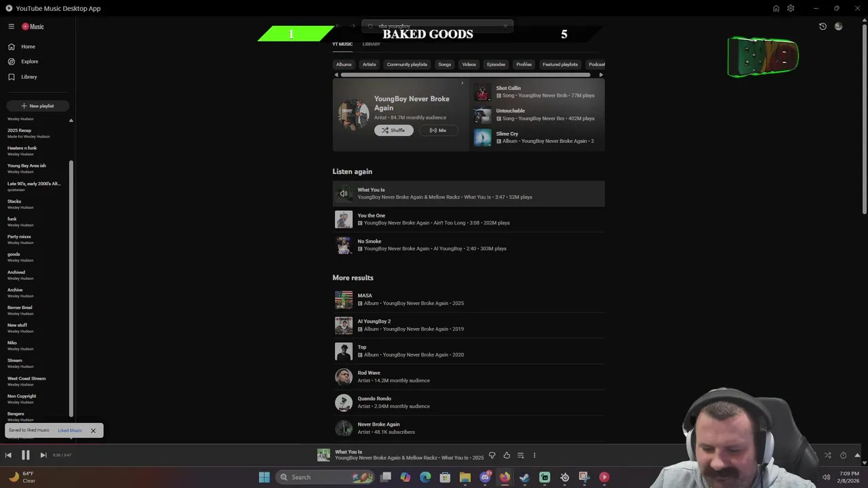Open Rod Wave artist result

click(469, 377)
